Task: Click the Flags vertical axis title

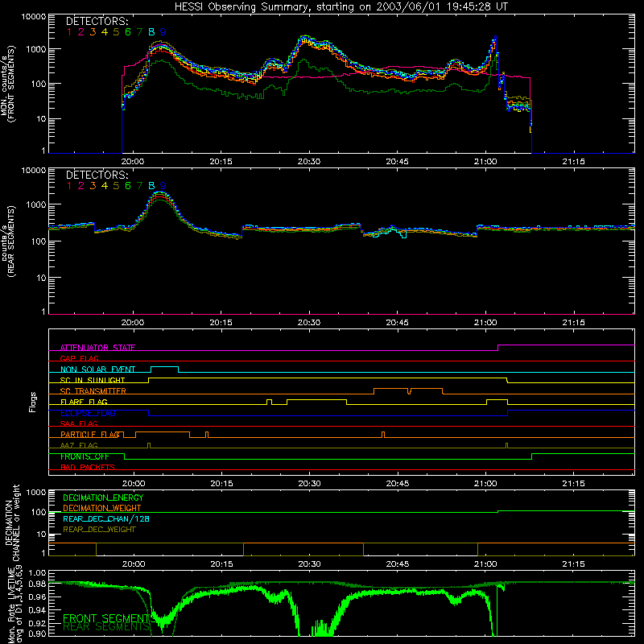Action: (x=33, y=402)
